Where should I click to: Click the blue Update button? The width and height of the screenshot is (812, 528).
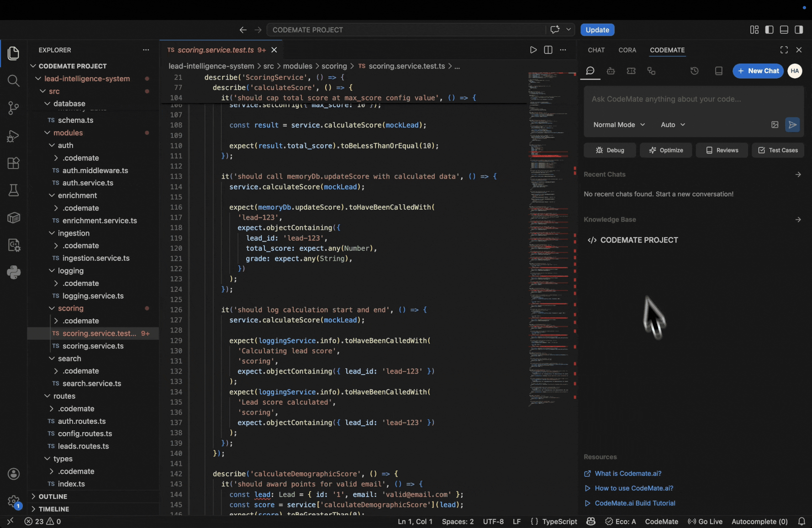597,30
